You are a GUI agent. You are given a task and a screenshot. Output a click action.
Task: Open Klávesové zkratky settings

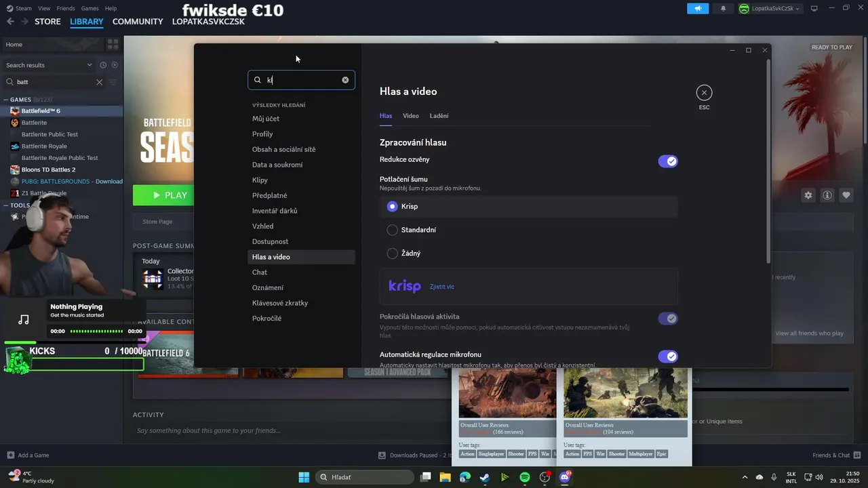click(x=301, y=303)
